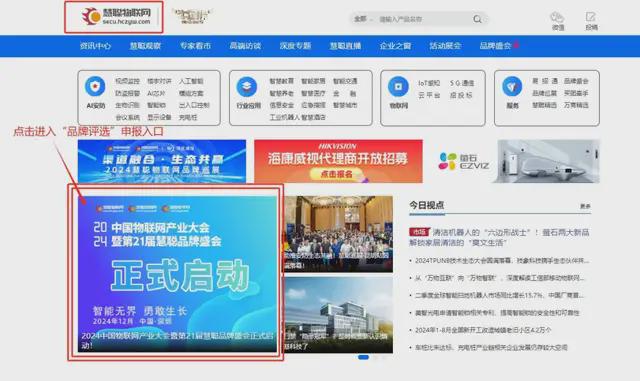Click the 物联网 chip icon
This screenshot has width=640, height=381.
coord(398,86)
